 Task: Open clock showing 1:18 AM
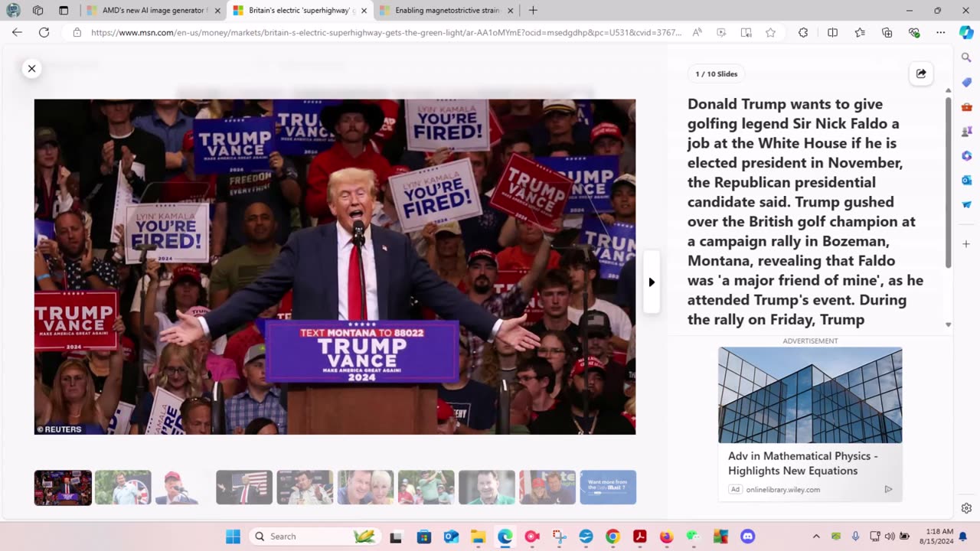tap(936, 536)
